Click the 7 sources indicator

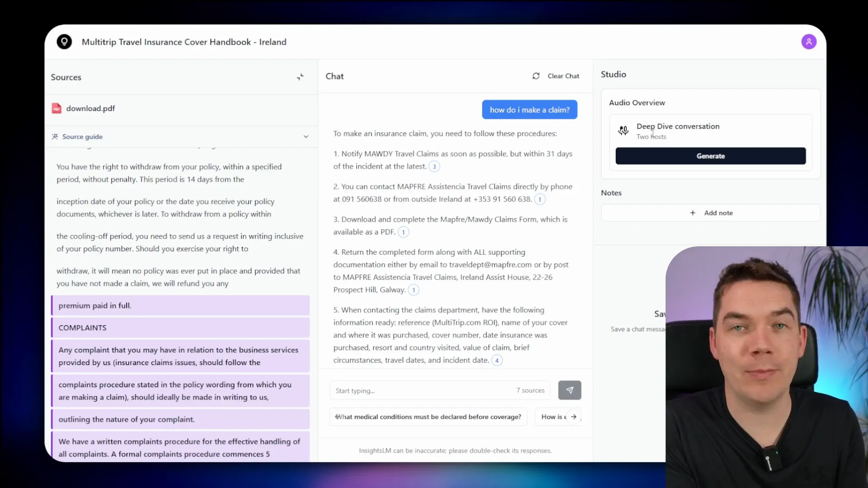[x=530, y=390]
